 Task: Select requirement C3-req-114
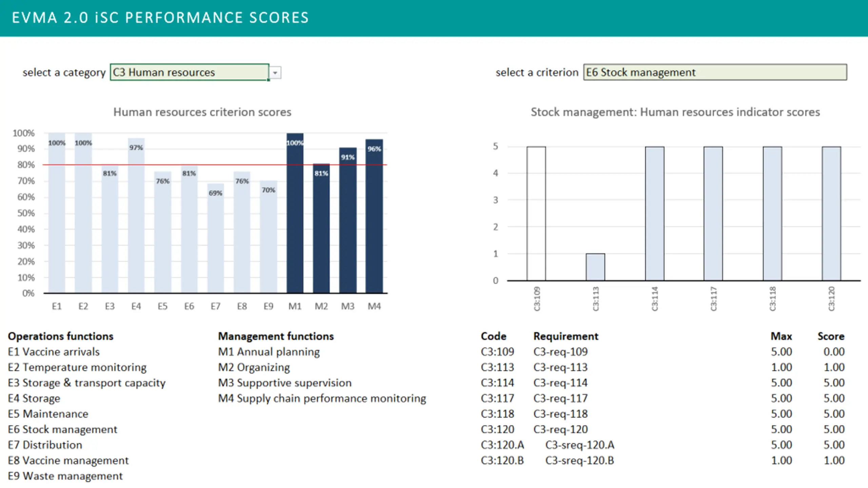560,383
